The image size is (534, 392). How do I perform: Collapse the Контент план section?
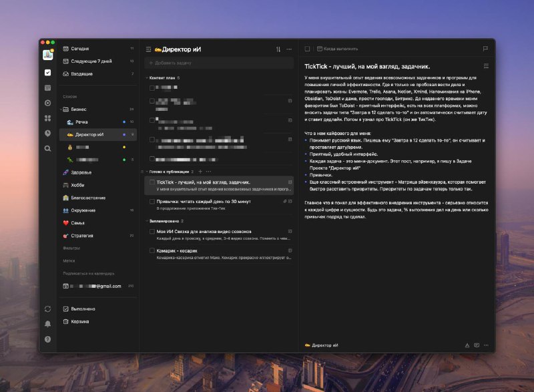click(x=147, y=77)
